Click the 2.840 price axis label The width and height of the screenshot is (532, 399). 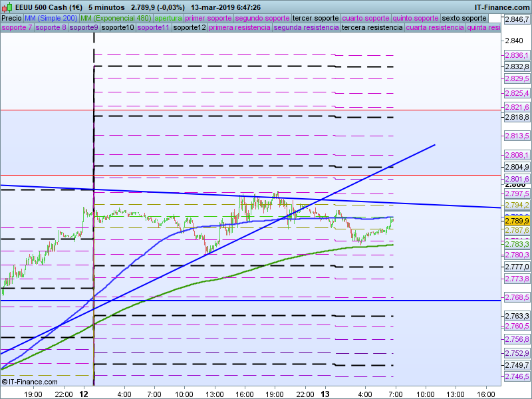pos(514,41)
